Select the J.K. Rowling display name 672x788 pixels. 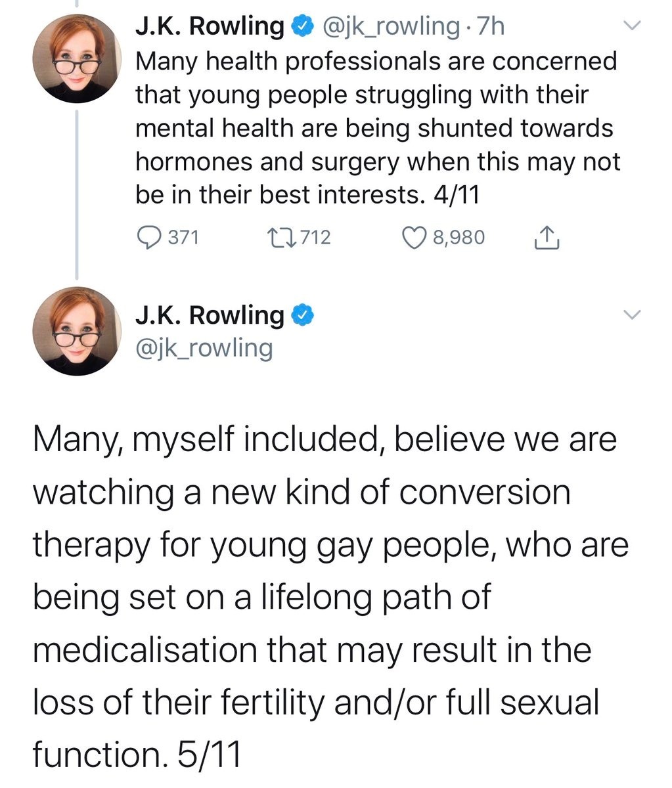210,26
